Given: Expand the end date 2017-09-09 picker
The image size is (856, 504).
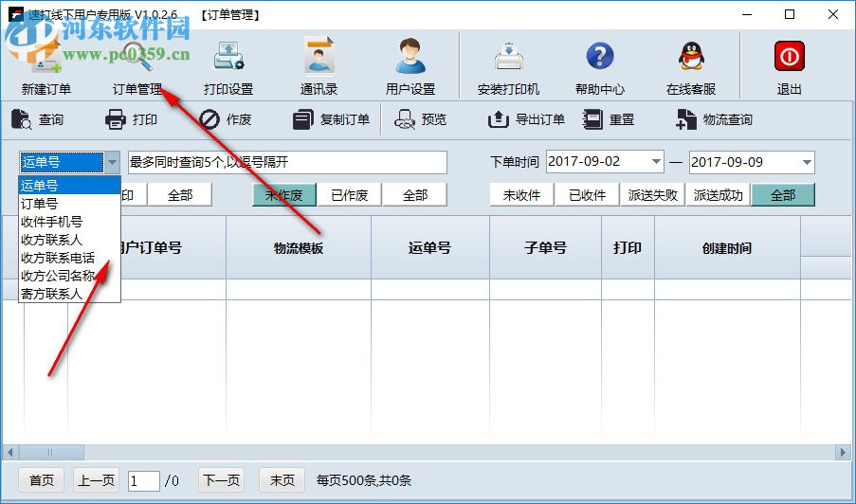Looking at the screenshot, I should (807, 162).
